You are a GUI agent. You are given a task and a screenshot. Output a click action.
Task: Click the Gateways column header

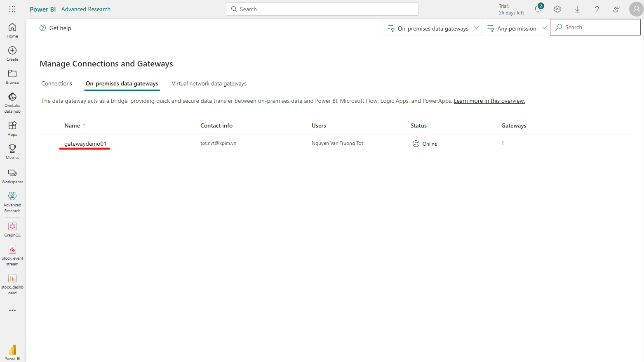(x=514, y=125)
